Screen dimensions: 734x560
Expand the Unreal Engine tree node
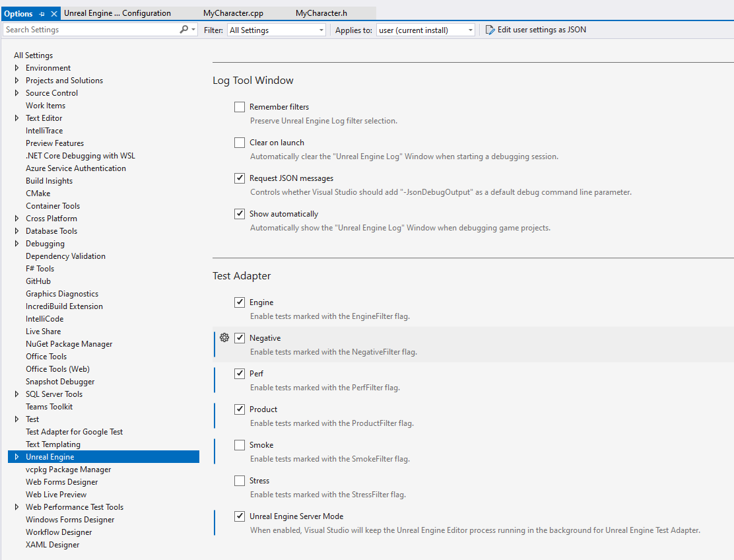click(x=17, y=457)
